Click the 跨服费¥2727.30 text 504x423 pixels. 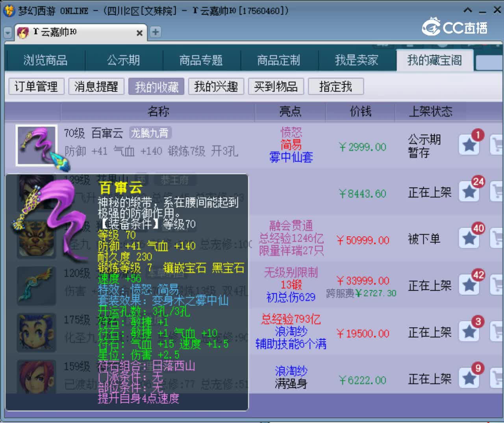point(361,293)
